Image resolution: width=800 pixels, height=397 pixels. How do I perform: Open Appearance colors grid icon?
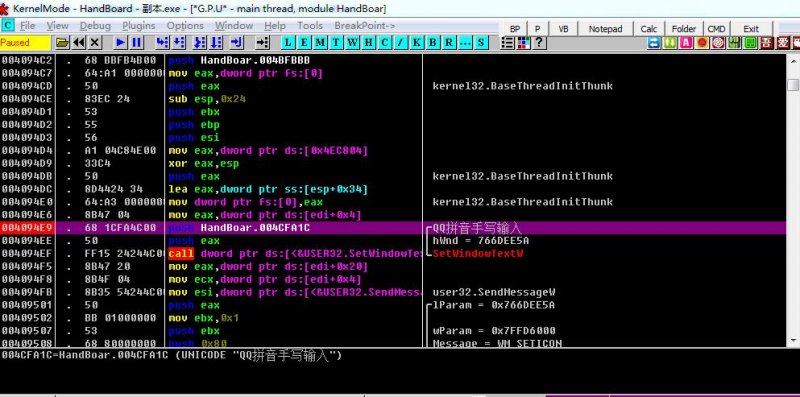[x=523, y=42]
